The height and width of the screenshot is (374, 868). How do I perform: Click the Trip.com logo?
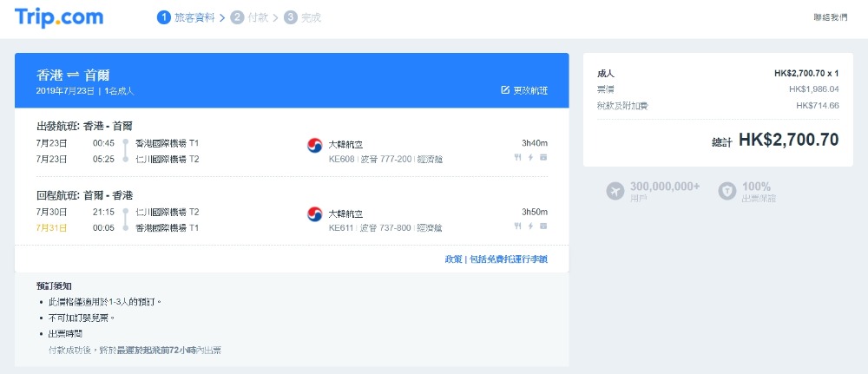click(59, 17)
